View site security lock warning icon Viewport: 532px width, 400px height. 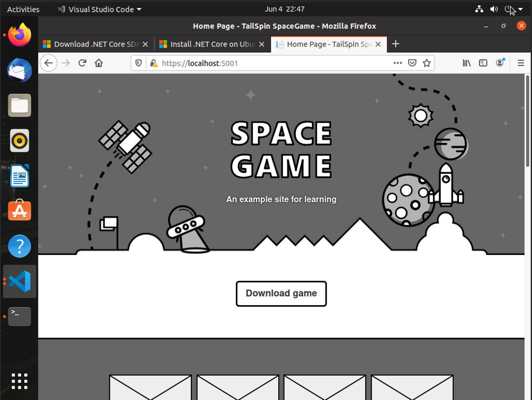click(154, 63)
